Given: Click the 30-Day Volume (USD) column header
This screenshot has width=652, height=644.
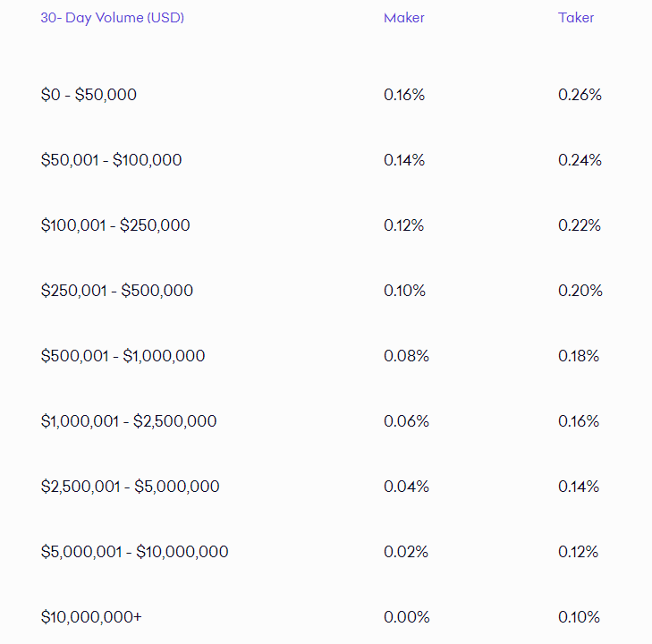Looking at the screenshot, I should pyautogui.click(x=113, y=18).
